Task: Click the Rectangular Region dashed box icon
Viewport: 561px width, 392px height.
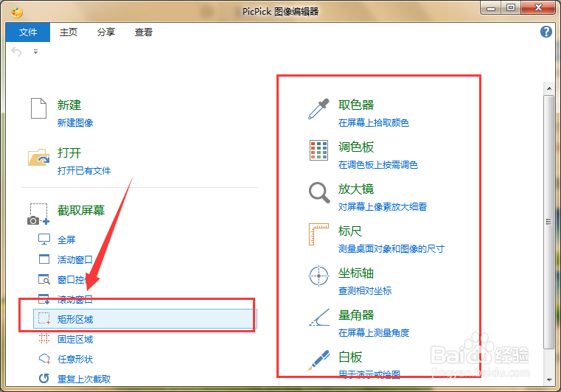Action: 44,318
